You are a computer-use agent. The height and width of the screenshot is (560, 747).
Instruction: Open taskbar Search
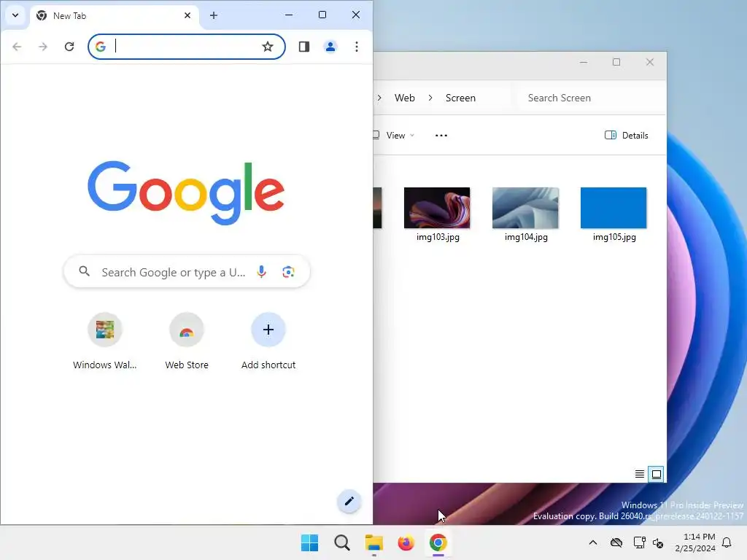(x=342, y=542)
